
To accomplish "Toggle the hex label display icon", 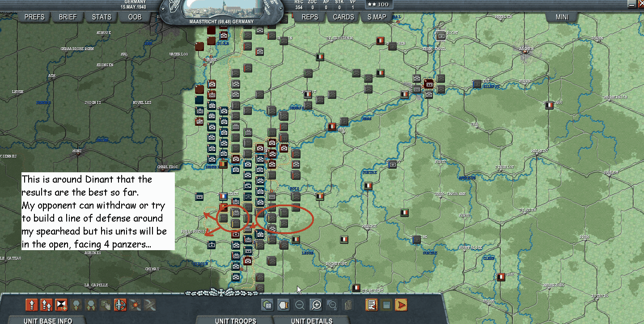I will (284, 305).
